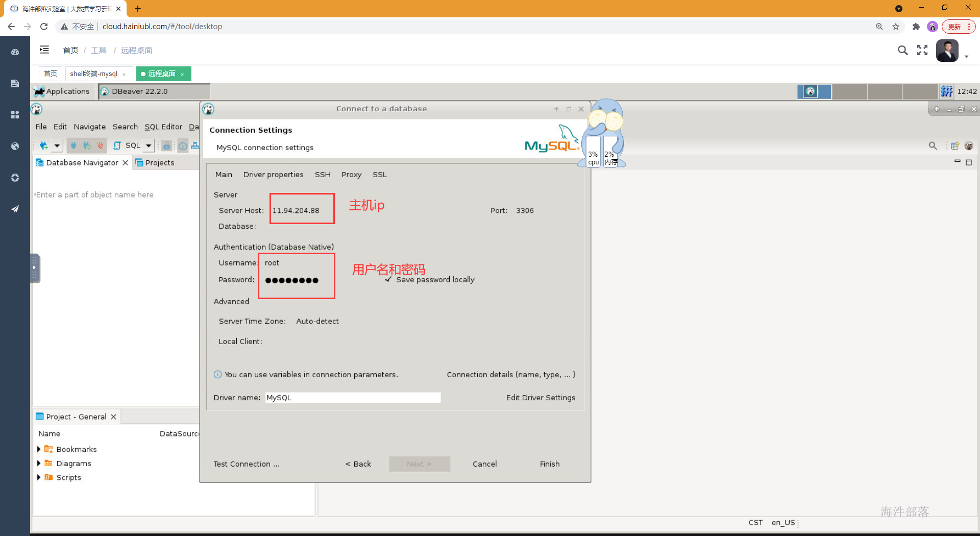Click the Connect plug icon in DBeaver toolbar

click(x=73, y=145)
